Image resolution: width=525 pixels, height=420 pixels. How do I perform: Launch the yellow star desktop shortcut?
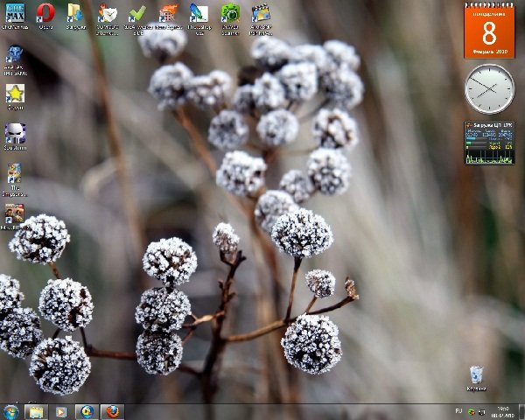(x=15, y=93)
